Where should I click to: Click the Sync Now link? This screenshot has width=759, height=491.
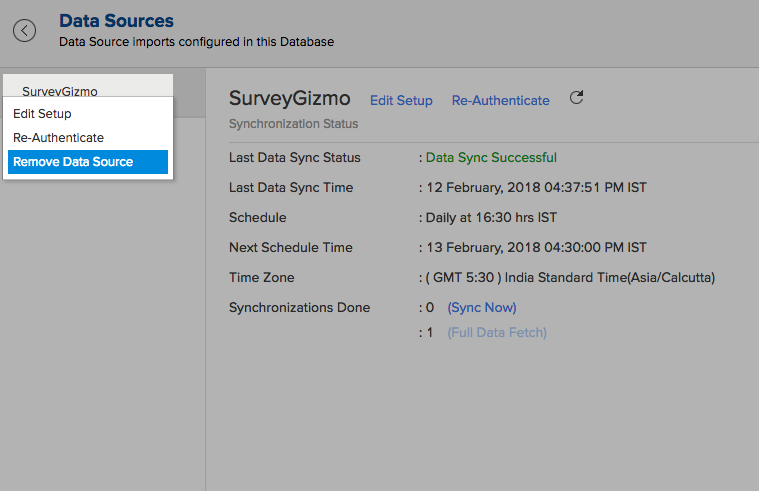coord(482,307)
